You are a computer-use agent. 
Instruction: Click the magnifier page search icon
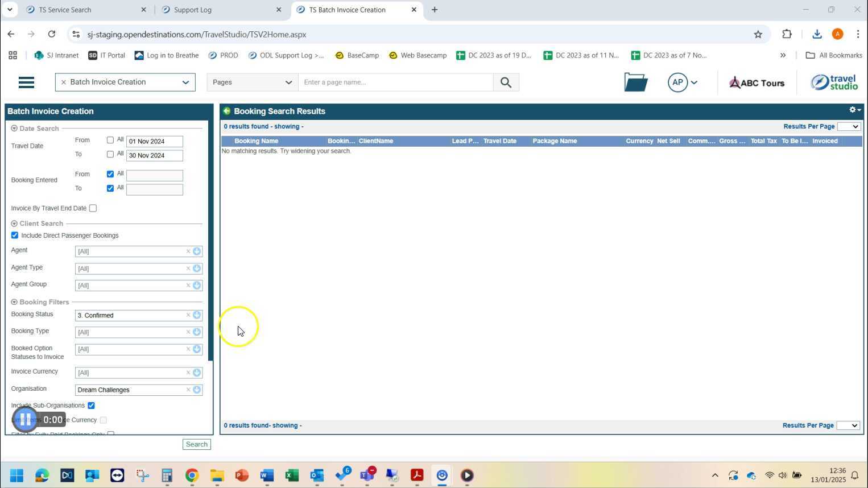(506, 82)
